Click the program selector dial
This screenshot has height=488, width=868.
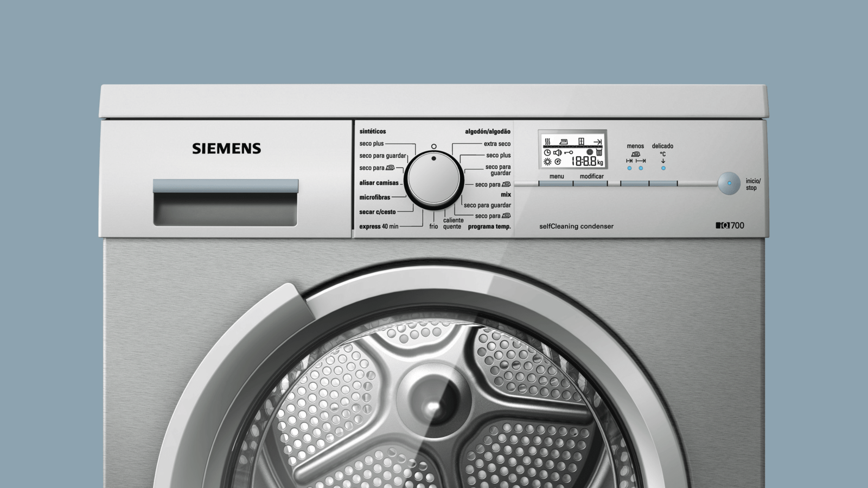click(x=433, y=180)
